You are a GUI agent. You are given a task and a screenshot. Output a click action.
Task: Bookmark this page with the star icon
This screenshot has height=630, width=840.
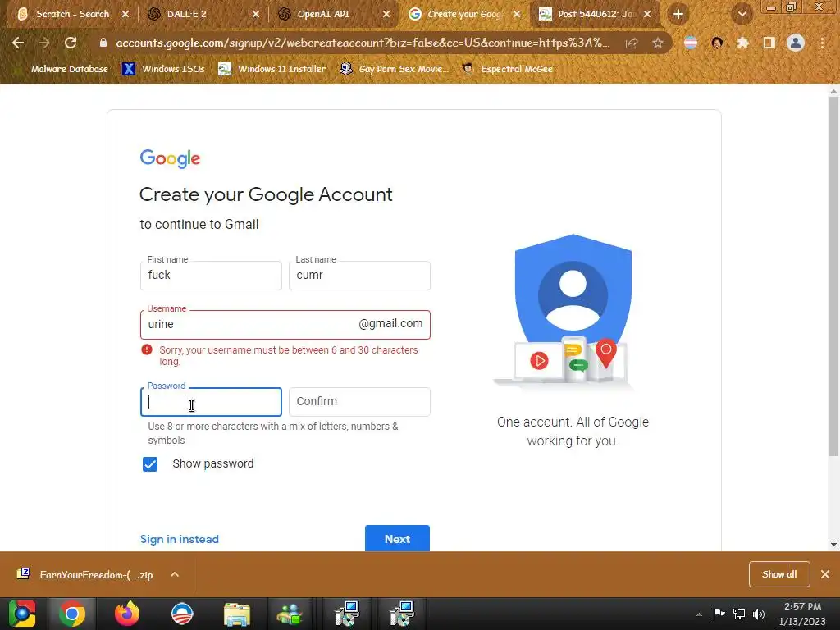pos(657,43)
